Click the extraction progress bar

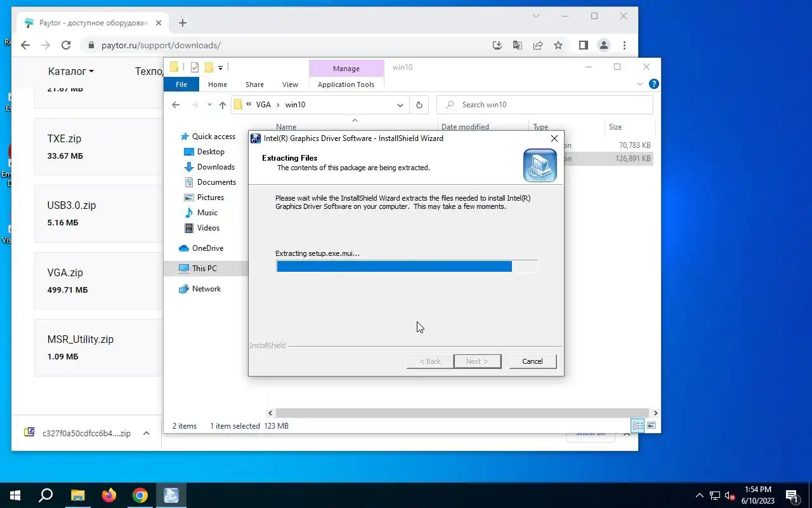(x=407, y=266)
